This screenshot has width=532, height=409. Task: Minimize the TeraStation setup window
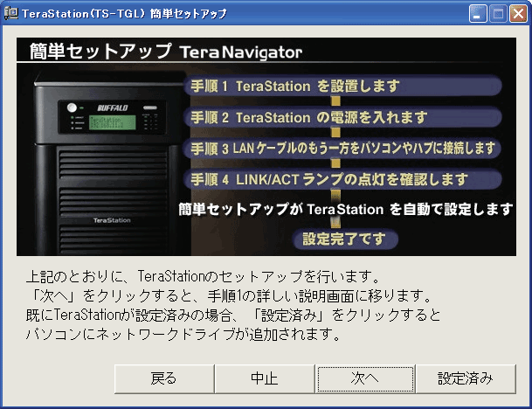pos(478,14)
